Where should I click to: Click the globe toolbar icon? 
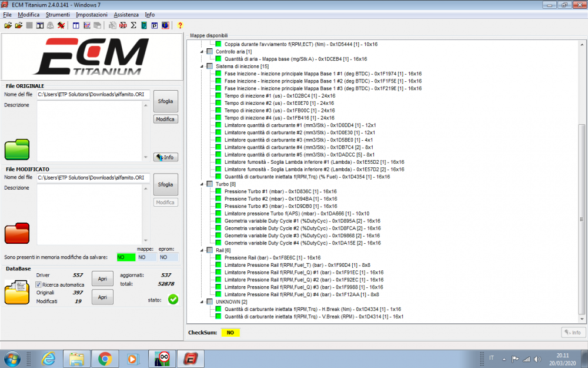point(165,25)
